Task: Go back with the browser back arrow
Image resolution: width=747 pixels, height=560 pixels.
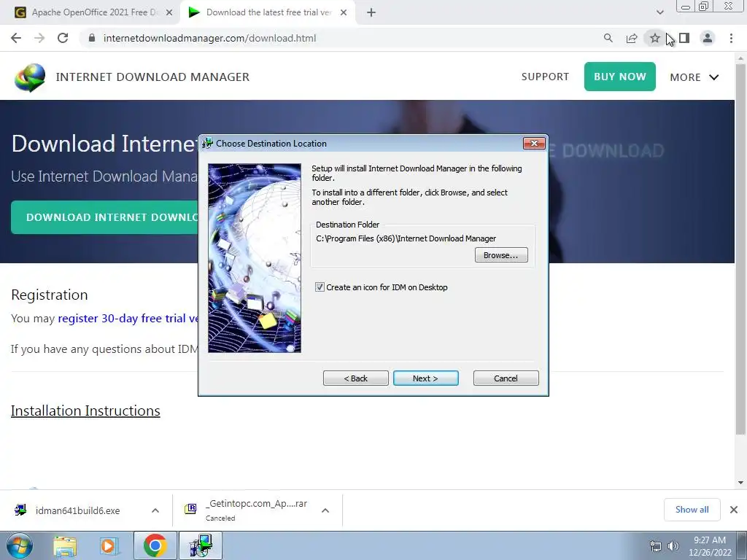Action: click(16, 38)
